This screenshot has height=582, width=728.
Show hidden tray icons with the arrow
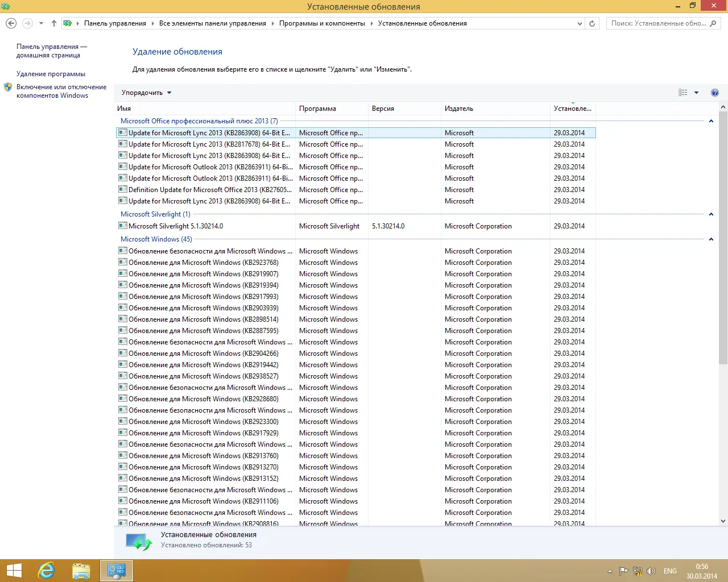(x=610, y=571)
